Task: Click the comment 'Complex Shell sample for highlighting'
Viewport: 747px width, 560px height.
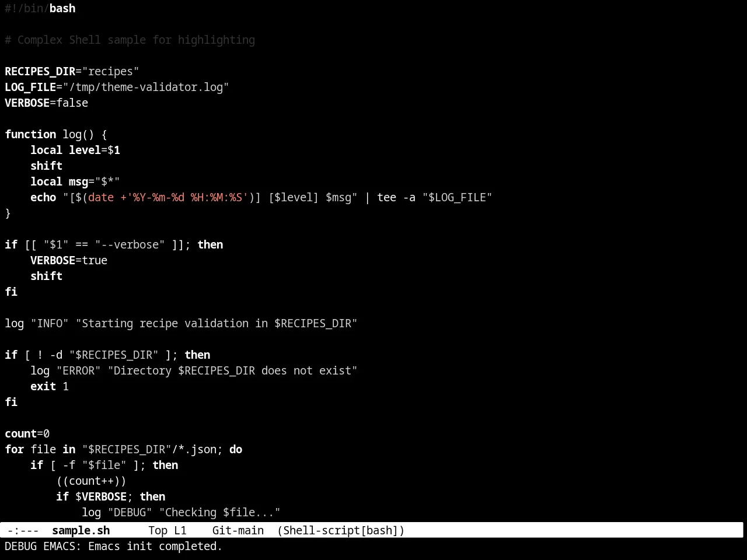Action: (136, 40)
